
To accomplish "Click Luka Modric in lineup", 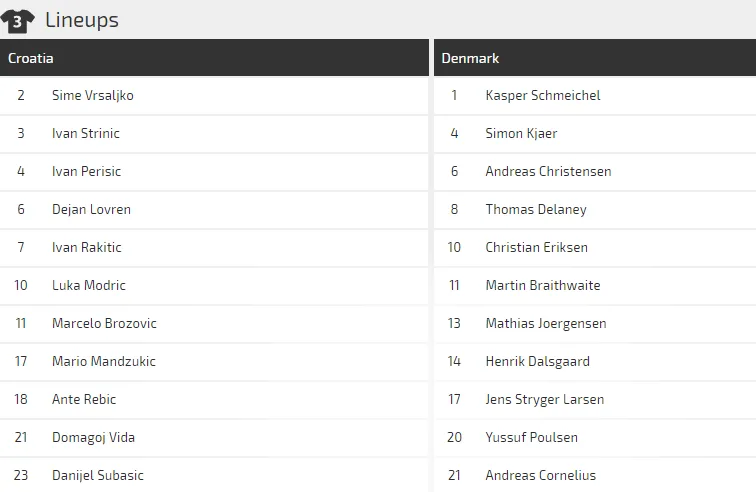I will click(89, 285).
